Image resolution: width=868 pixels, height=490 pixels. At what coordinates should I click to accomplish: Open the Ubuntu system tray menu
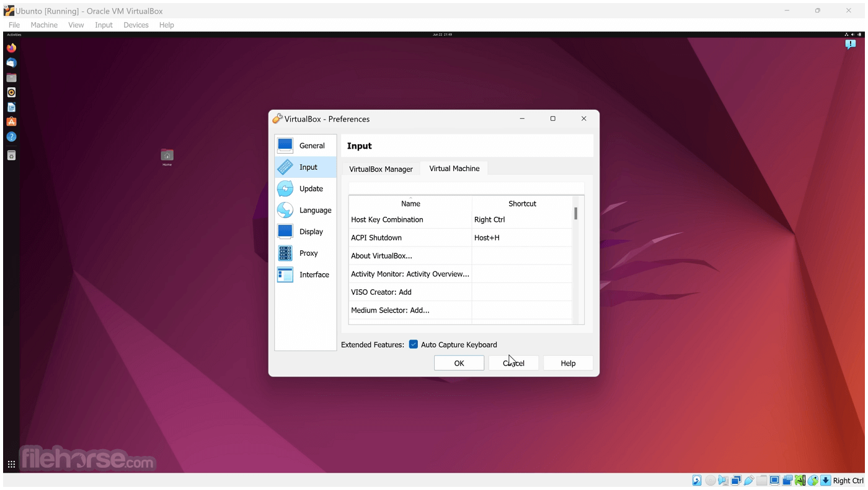pos(853,35)
